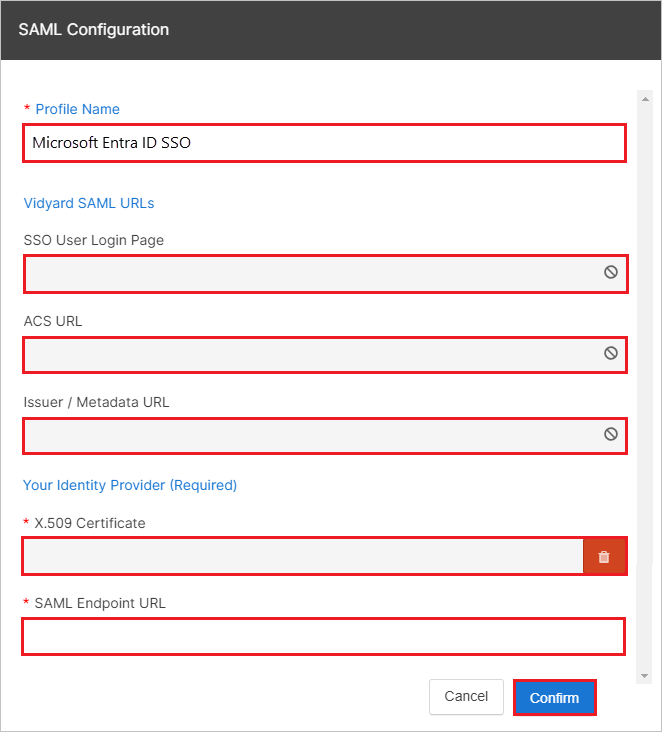Cancel the SAML configuration dialog

(466, 697)
